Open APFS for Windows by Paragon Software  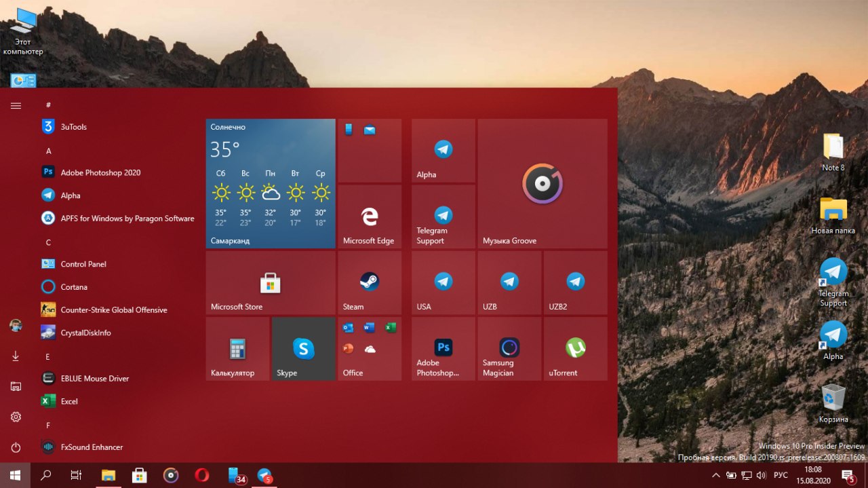(119, 219)
